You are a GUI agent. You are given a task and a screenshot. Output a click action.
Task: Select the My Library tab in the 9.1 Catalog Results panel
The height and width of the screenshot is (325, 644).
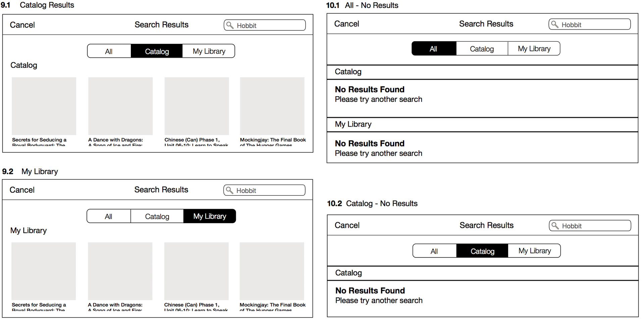[209, 51]
